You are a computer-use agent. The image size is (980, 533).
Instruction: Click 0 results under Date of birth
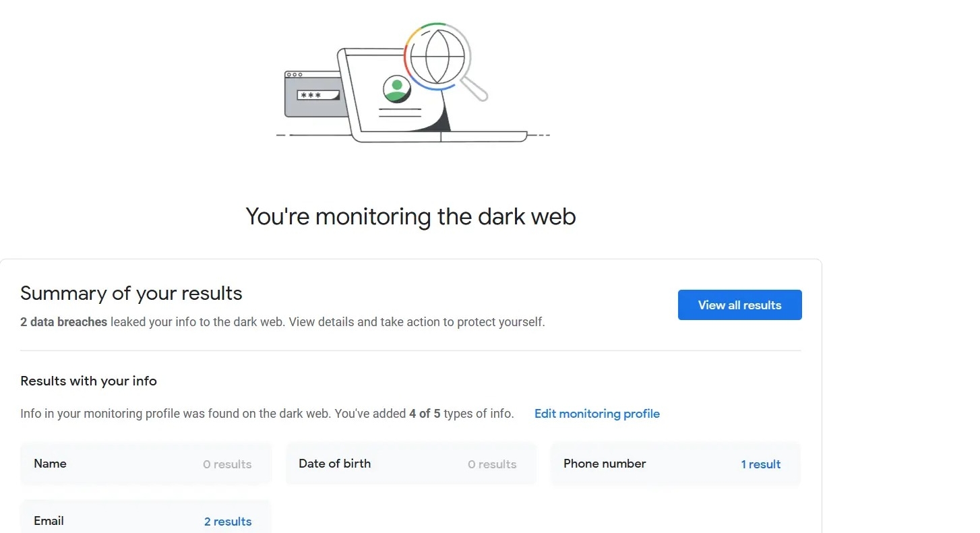(492, 464)
